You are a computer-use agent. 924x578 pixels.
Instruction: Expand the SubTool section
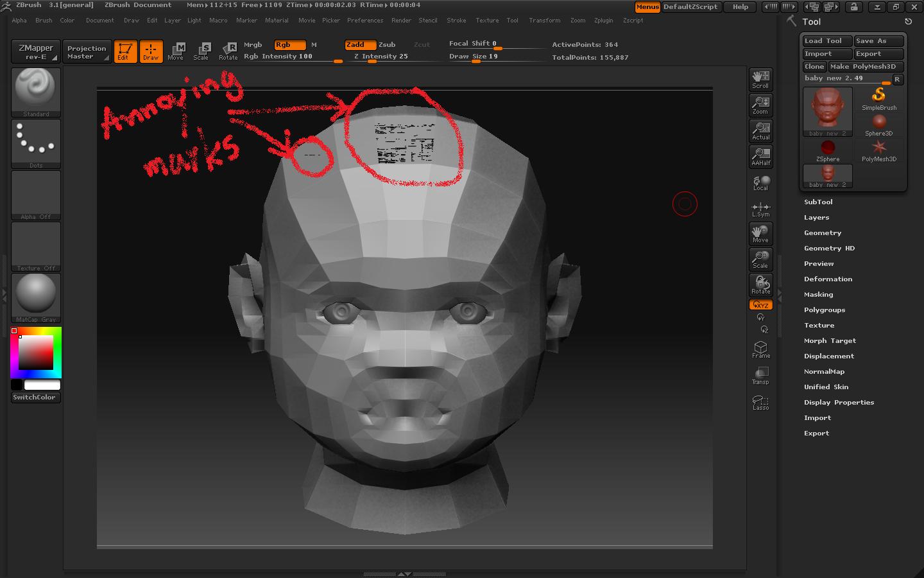(x=819, y=202)
